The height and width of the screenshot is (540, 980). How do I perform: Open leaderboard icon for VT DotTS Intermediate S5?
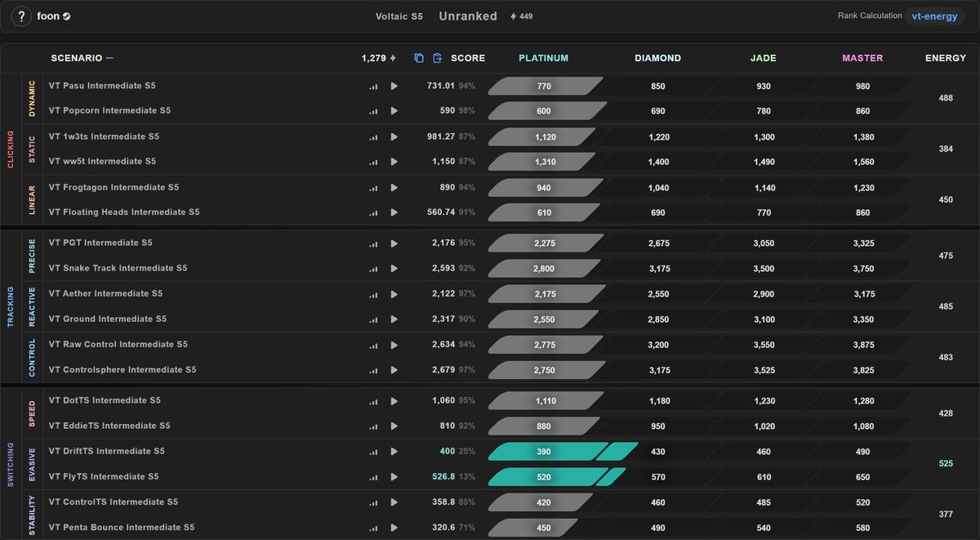374,401
